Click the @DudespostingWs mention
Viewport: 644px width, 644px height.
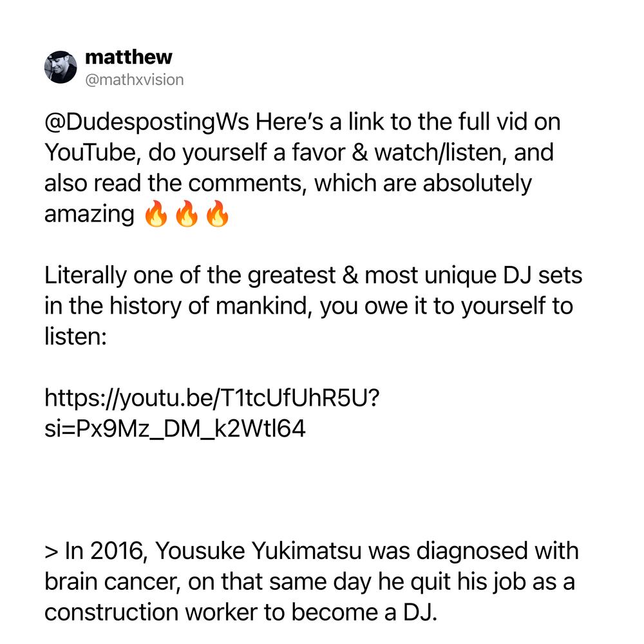tap(147, 122)
